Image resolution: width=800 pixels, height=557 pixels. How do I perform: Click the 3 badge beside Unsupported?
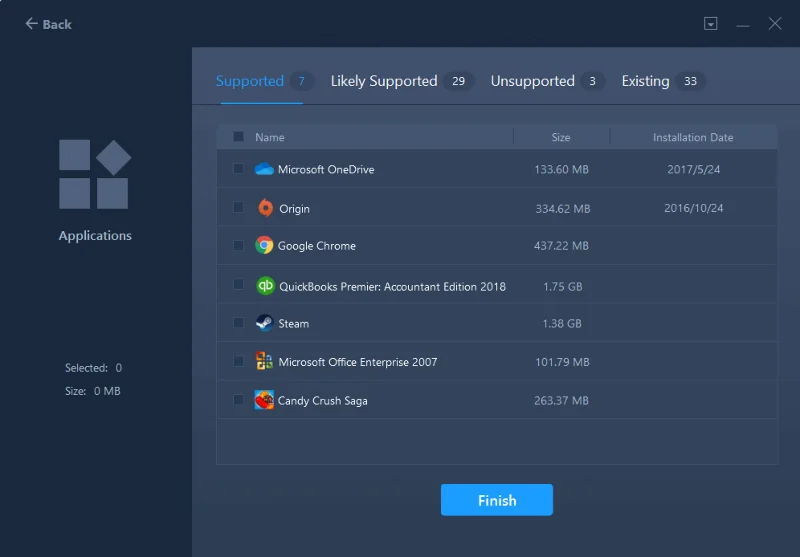[x=592, y=81]
